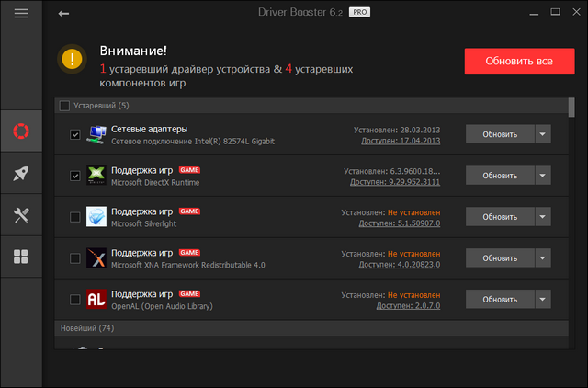
Task: Open the Доступен: 4.0.20823.0 link
Action: click(400, 265)
